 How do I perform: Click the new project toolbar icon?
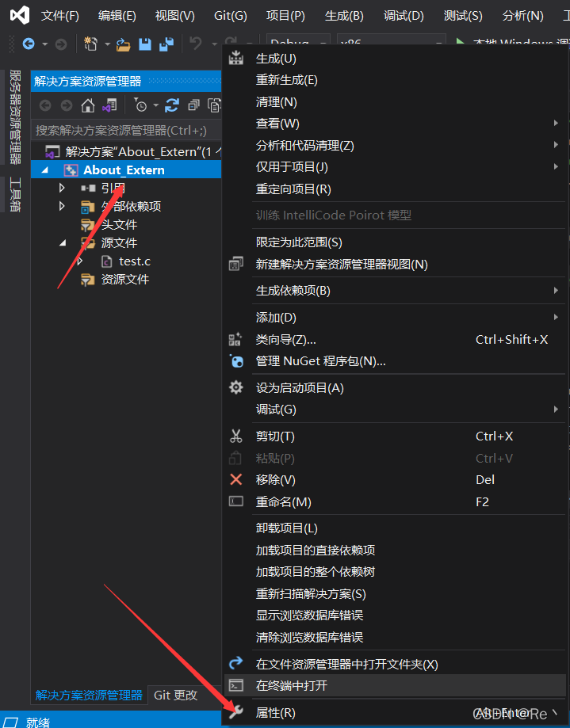[90, 44]
